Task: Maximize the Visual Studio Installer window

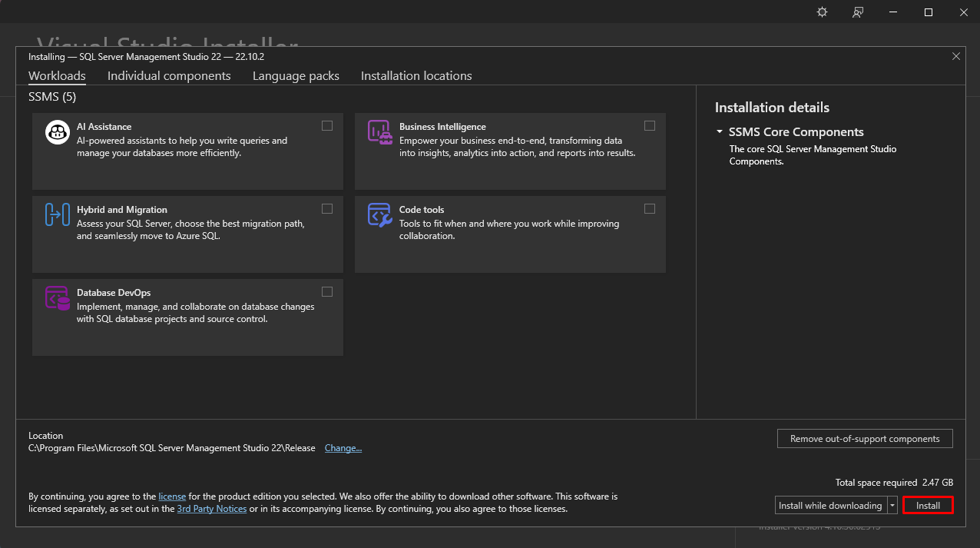Action: (929, 12)
